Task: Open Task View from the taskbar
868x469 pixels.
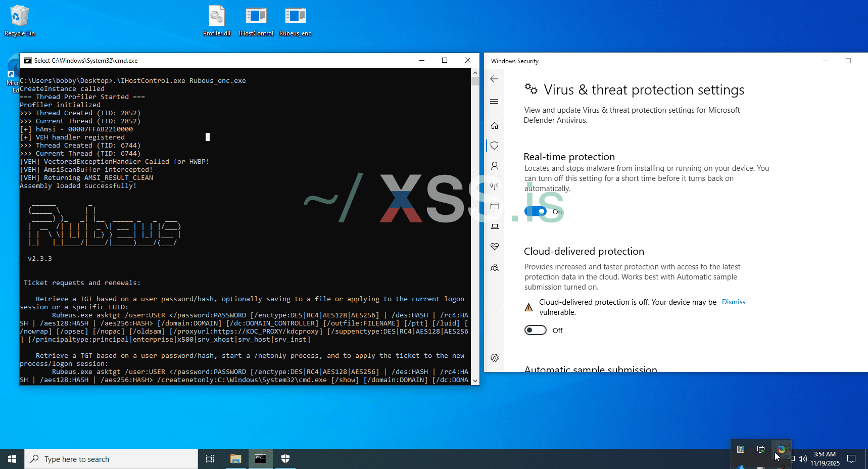Action: click(x=210, y=459)
